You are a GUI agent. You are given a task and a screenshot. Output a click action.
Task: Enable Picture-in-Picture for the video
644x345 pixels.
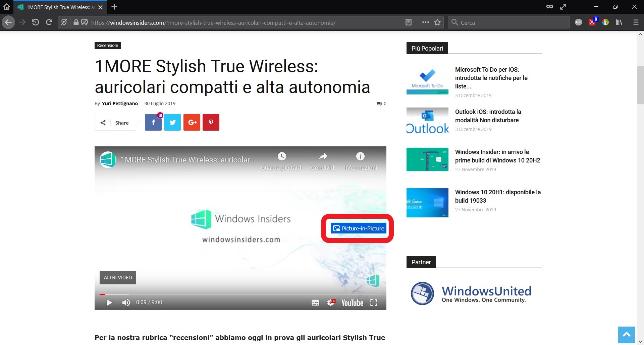pyautogui.click(x=358, y=228)
